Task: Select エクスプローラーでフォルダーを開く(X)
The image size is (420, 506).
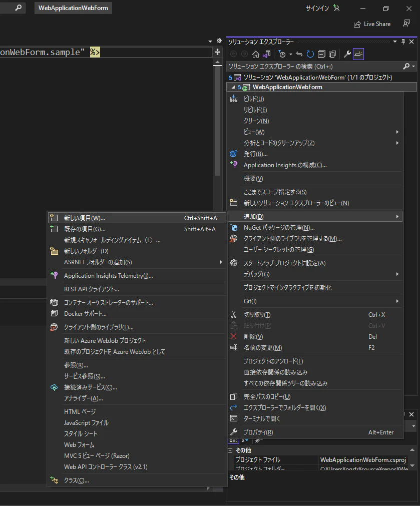Action: pos(315,407)
